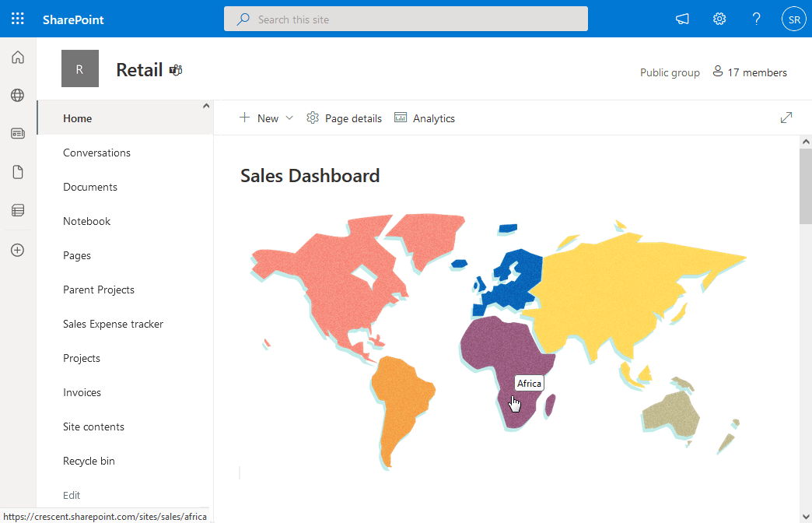Select Africa on the sales map
This screenshot has width=812, height=523.
(509, 366)
